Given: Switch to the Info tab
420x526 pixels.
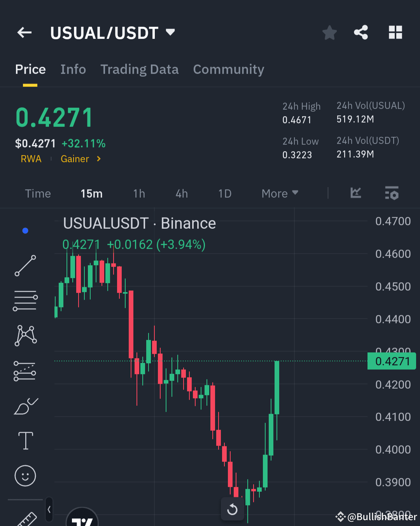Looking at the screenshot, I should (73, 69).
